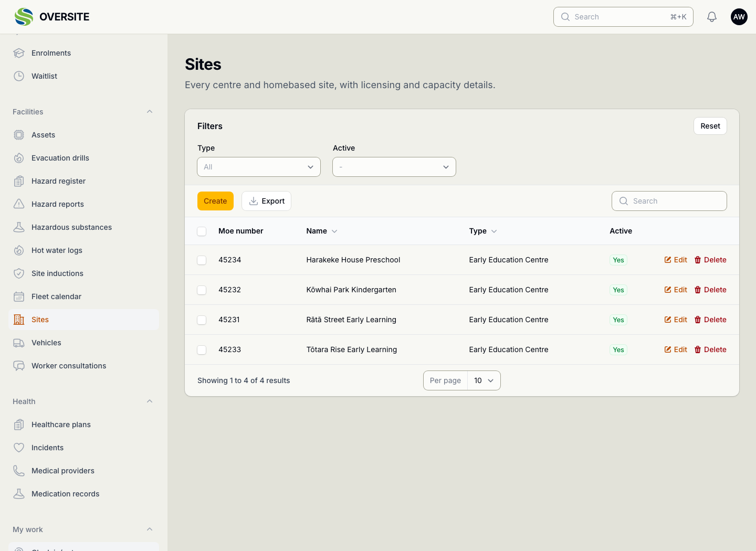Click Edit for Tōtara Rise Early Learning
This screenshot has height=551, width=756.
pyautogui.click(x=676, y=349)
